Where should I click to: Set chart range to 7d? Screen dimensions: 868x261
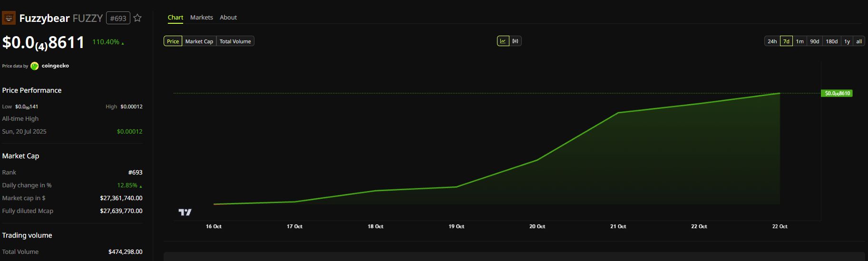787,41
